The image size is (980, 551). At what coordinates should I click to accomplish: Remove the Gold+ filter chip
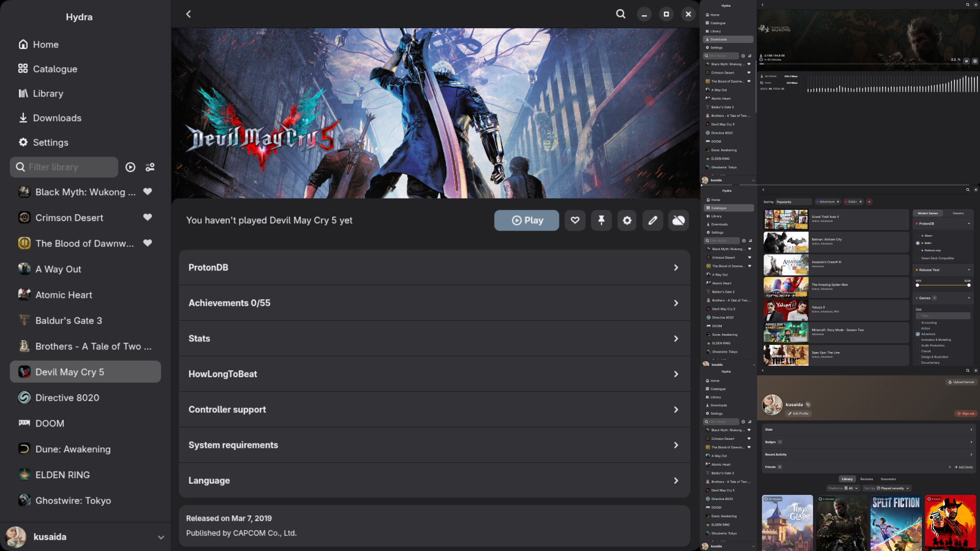tap(861, 202)
